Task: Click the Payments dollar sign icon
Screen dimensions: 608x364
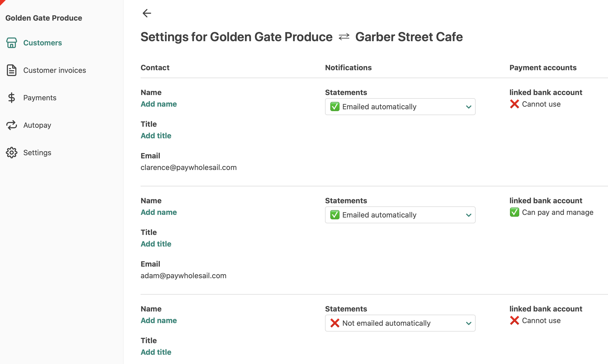Action: [x=12, y=98]
